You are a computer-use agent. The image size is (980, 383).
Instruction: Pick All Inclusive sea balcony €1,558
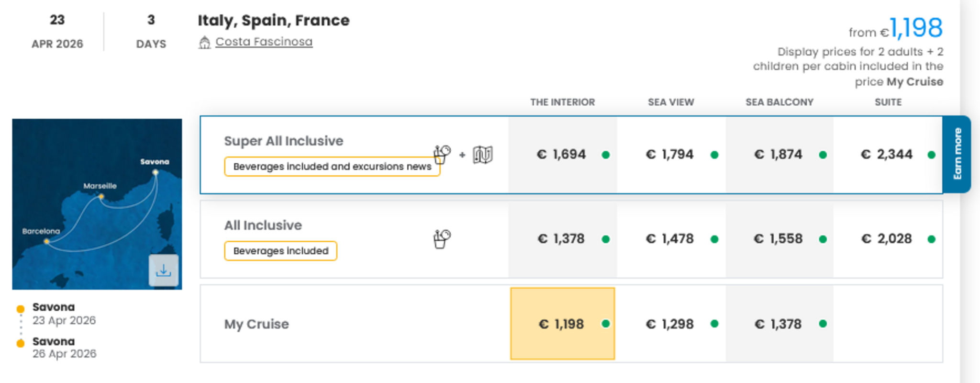[779, 239]
